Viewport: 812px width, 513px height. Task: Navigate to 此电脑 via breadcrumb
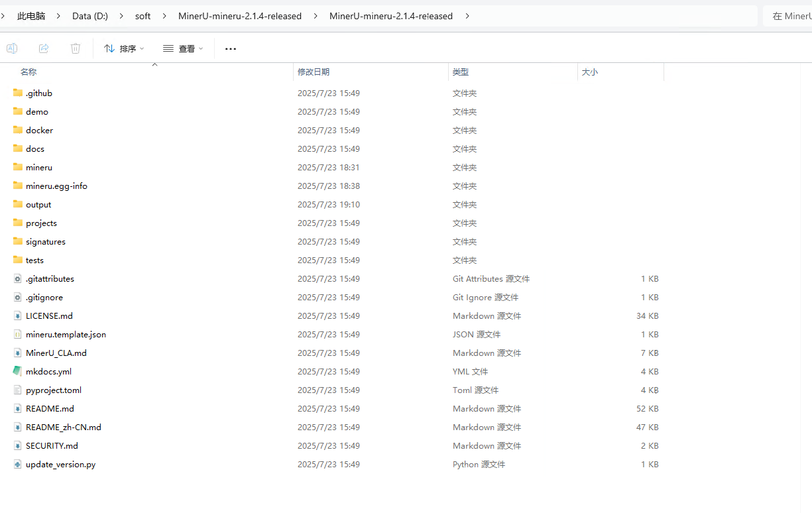coord(30,15)
